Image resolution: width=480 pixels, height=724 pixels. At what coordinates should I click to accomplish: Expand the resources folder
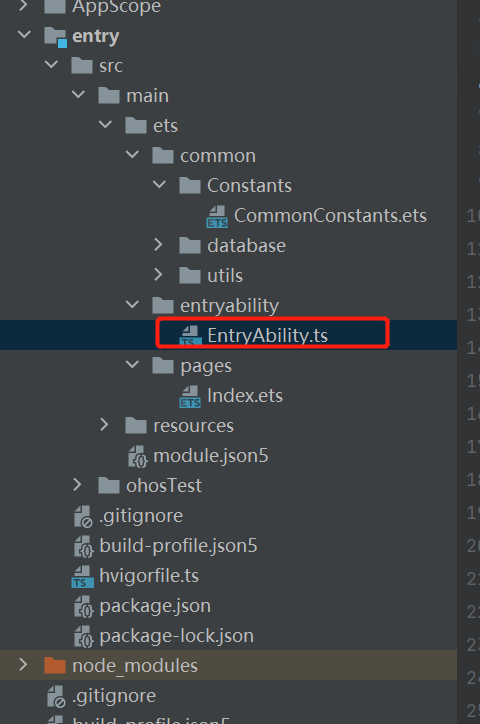[104, 425]
